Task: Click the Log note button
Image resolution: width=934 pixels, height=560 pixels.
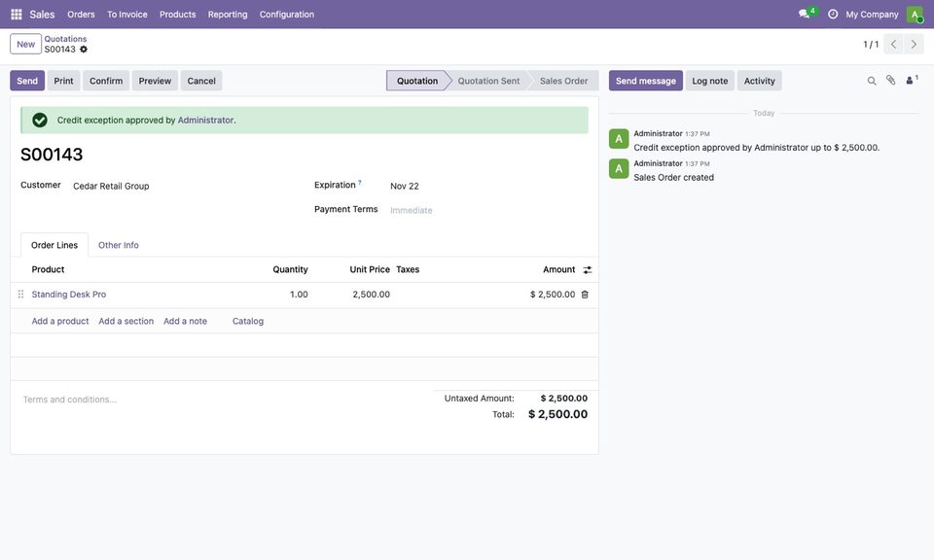Action: click(x=710, y=81)
